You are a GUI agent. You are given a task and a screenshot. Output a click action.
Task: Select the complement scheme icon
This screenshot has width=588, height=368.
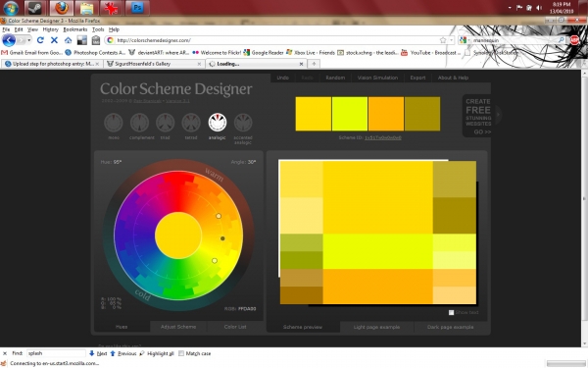(139, 123)
